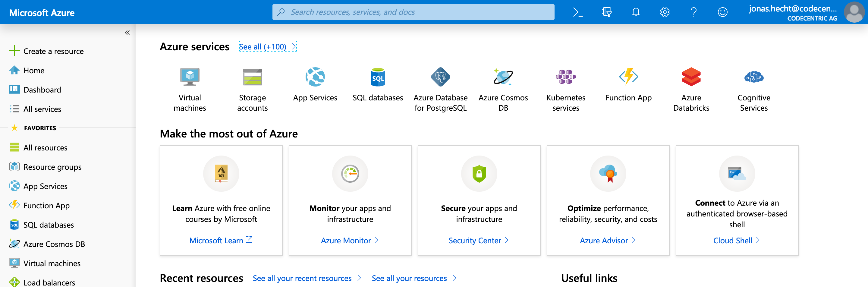The width and height of the screenshot is (868, 287).
Task: Go to Home in sidebar
Action: tap(27, 71)
